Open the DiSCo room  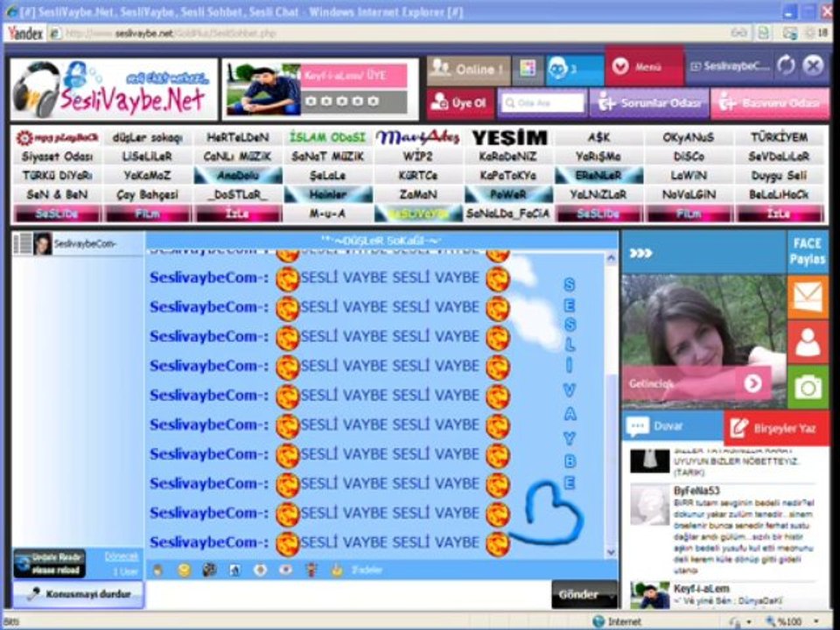tap(689, 157)
